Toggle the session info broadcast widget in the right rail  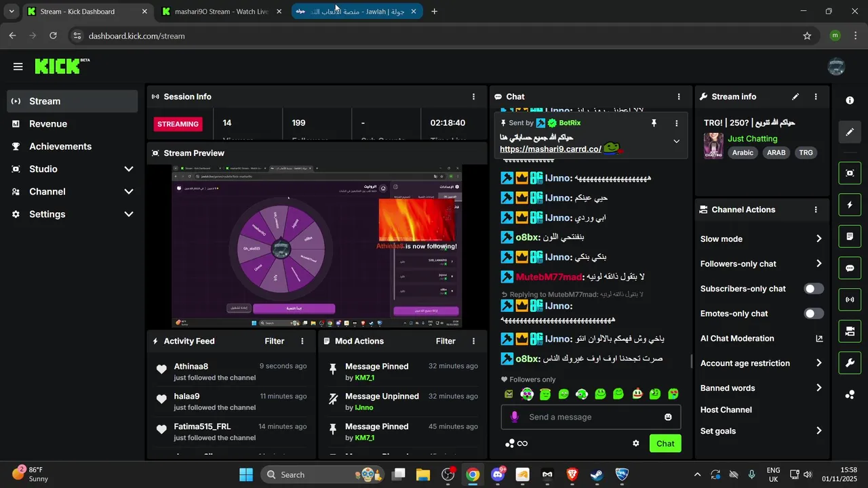[x=850, y=300]
